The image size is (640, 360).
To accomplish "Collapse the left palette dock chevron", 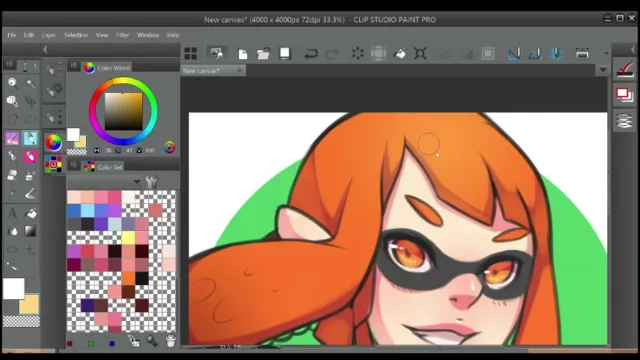I will [45, 50].
